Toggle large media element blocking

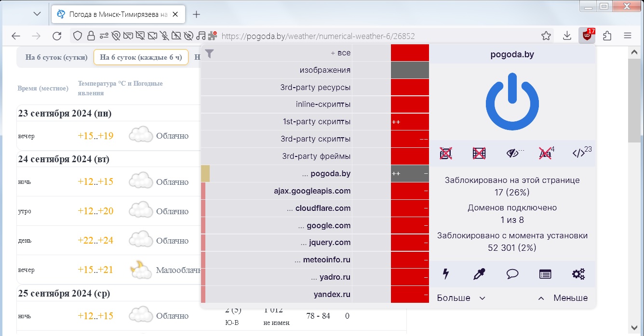click(479, 154)
